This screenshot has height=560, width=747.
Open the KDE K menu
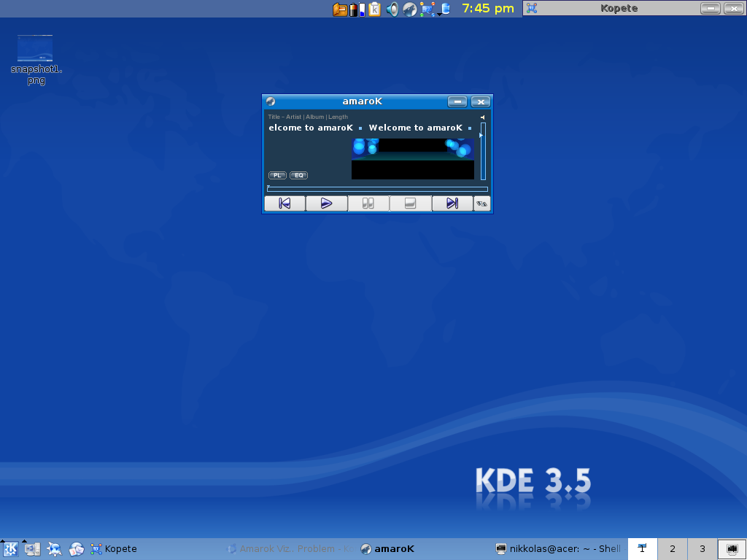[x=10, y=549]
